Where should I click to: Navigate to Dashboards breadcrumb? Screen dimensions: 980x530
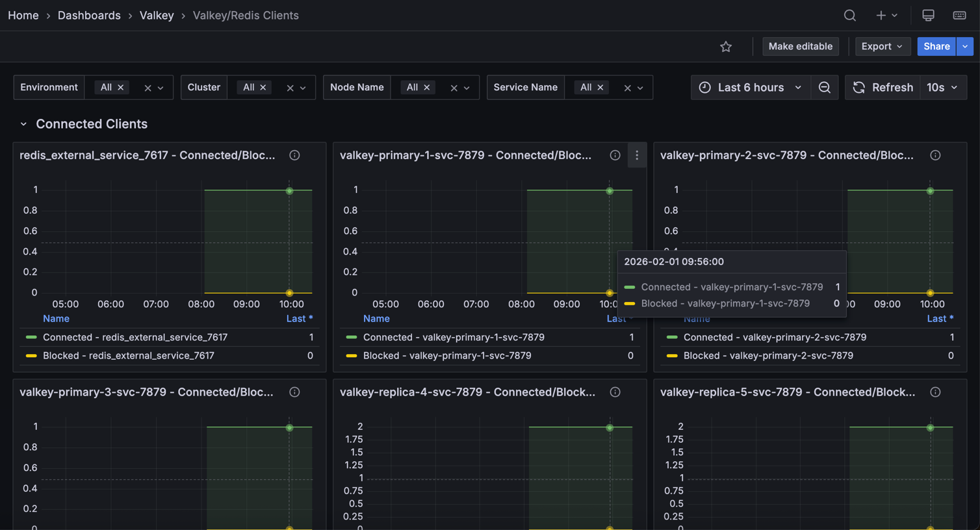click(x=89, y=15)
